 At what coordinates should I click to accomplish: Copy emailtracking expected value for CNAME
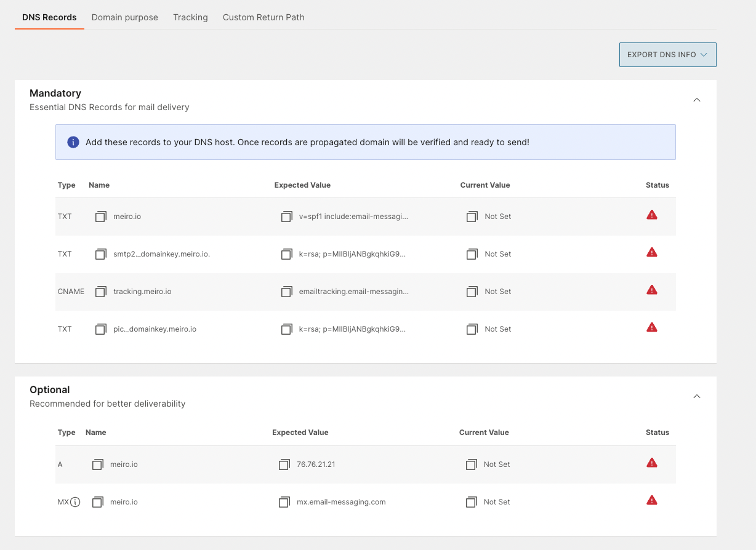pos(286,292)
